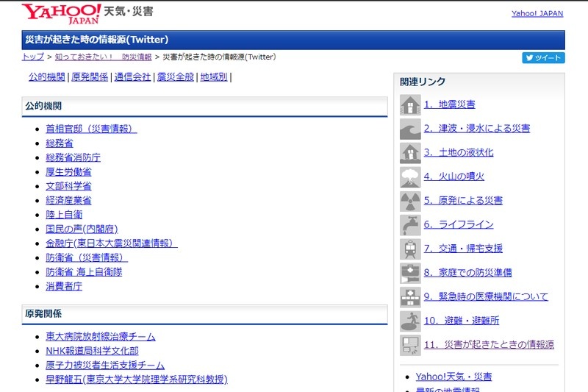
Task: Open 消費者庁 link
Action: click(x=64, y=286)
